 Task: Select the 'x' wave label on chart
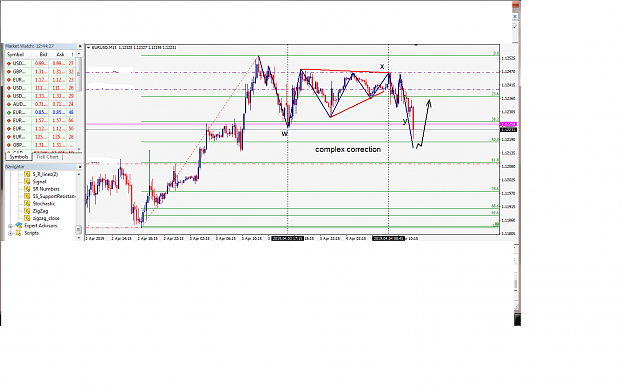(382, 67)
